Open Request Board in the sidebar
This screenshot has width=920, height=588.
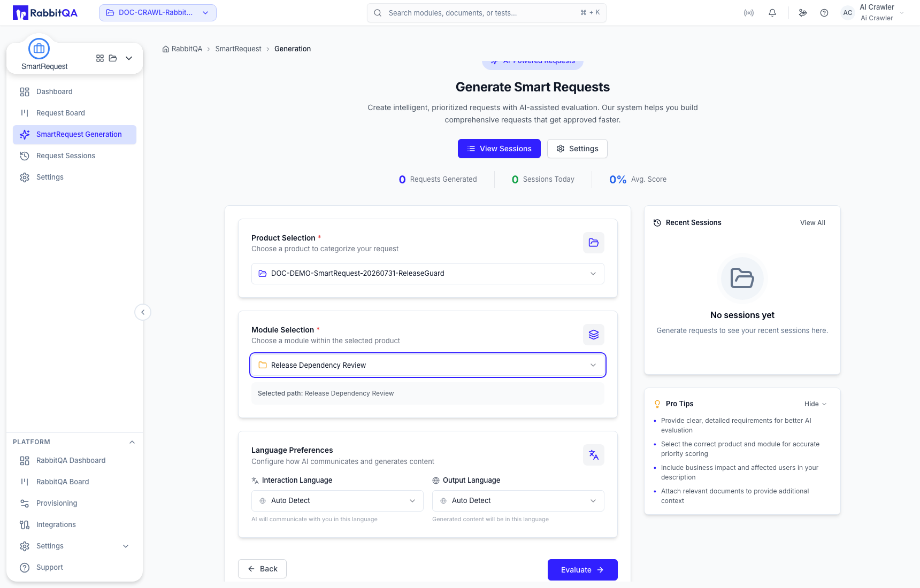click(74, 113)
